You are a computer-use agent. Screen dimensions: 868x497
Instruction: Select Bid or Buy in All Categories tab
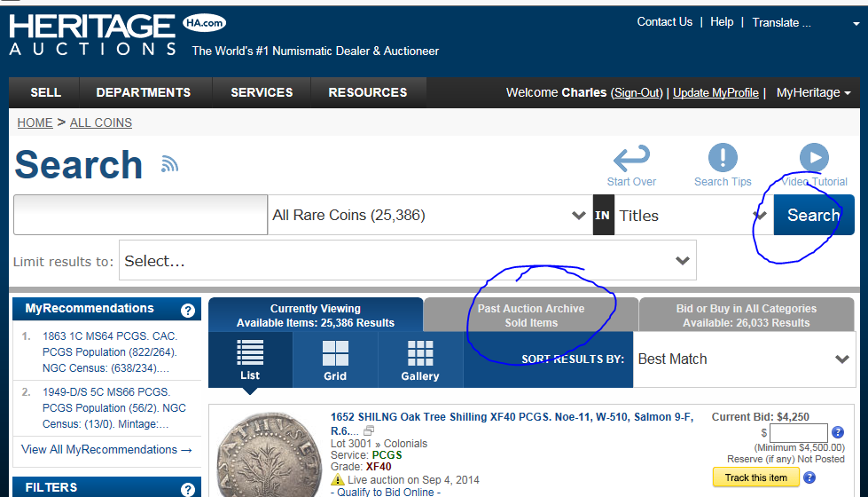coord(747,315)
